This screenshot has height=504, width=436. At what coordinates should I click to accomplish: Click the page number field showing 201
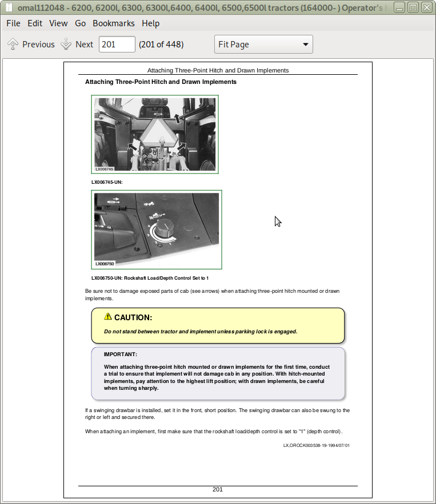117,45
